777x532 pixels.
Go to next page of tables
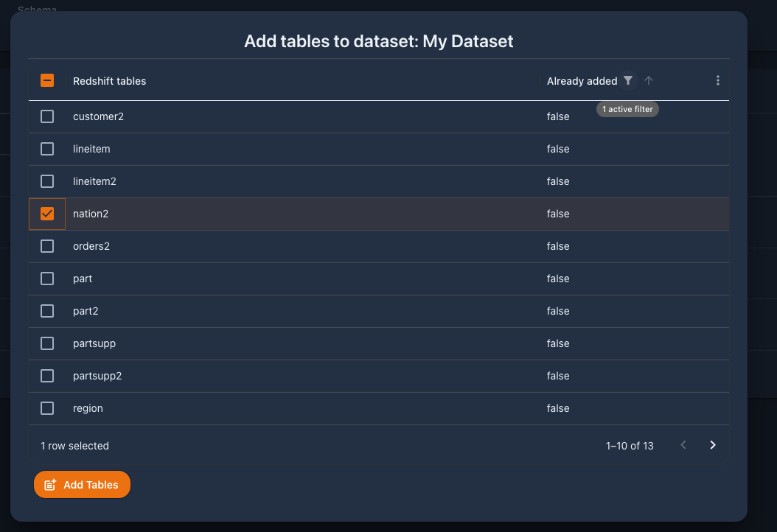point(713,445)
